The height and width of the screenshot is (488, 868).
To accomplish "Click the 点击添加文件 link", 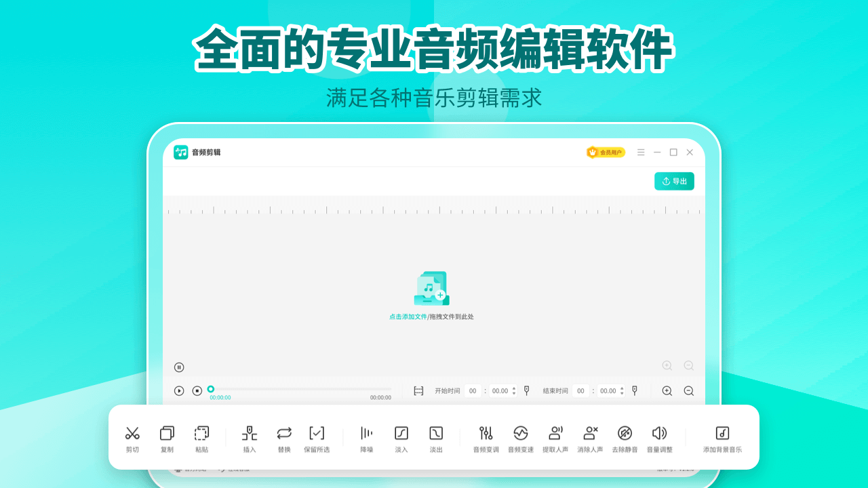I will 408,317.
